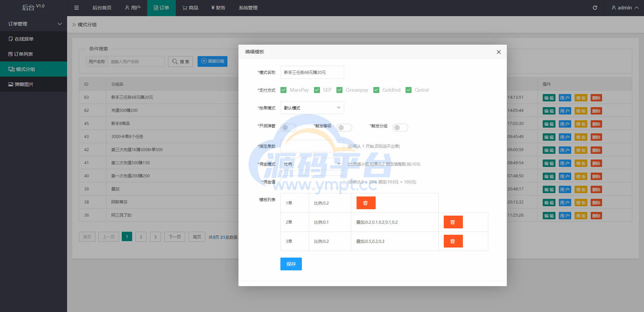The height and width of the screenshot is (312, 644).
Task: Focus the 用户名称 search input
Action: [x=136, y=61]
